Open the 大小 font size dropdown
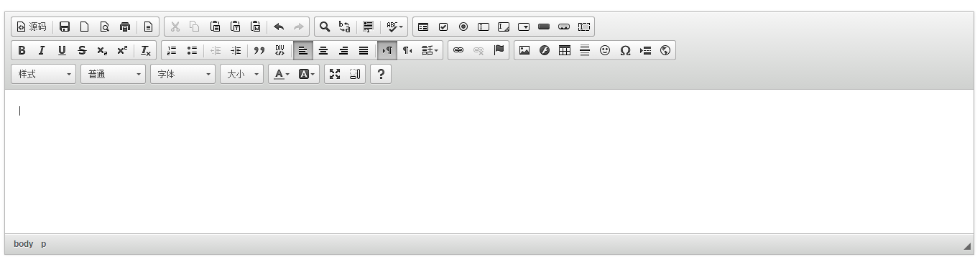 242,74
